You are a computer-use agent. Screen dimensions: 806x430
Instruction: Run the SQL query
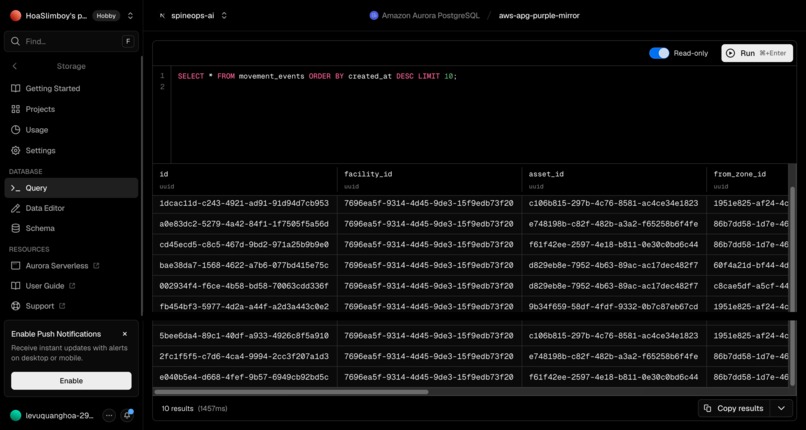point(757,53)
